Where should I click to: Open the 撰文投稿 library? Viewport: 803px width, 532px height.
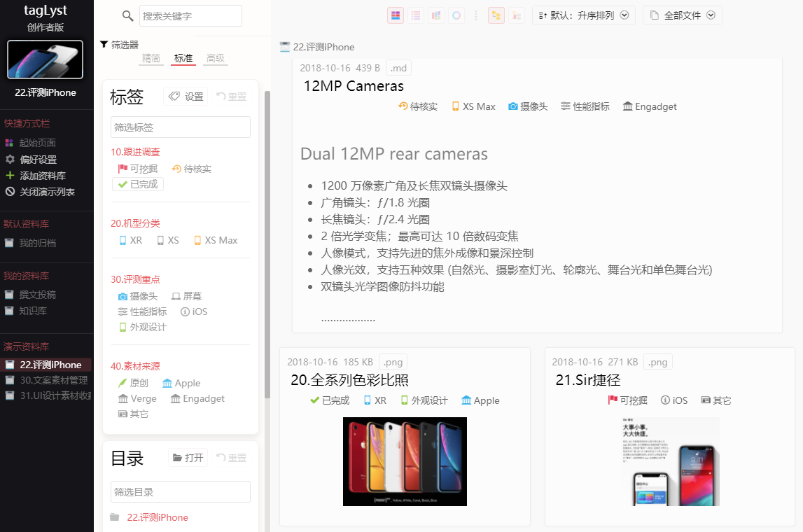tap(30, 295)
